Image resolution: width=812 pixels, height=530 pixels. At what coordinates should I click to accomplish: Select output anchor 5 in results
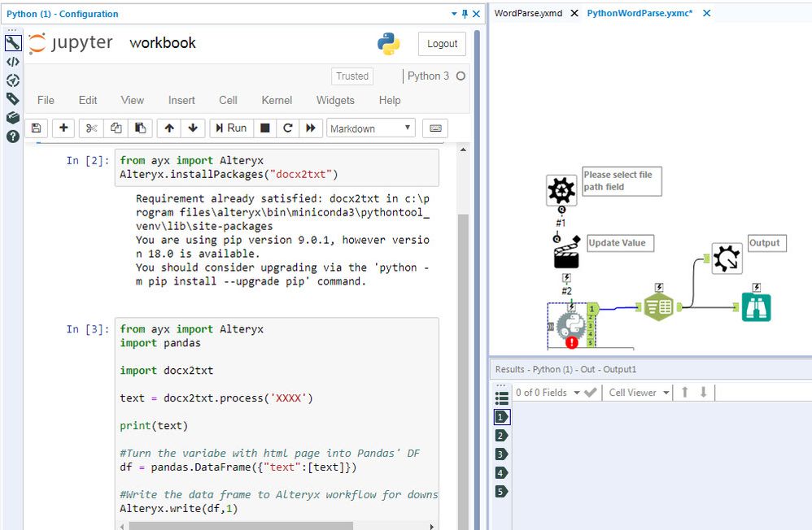point(501,491)
